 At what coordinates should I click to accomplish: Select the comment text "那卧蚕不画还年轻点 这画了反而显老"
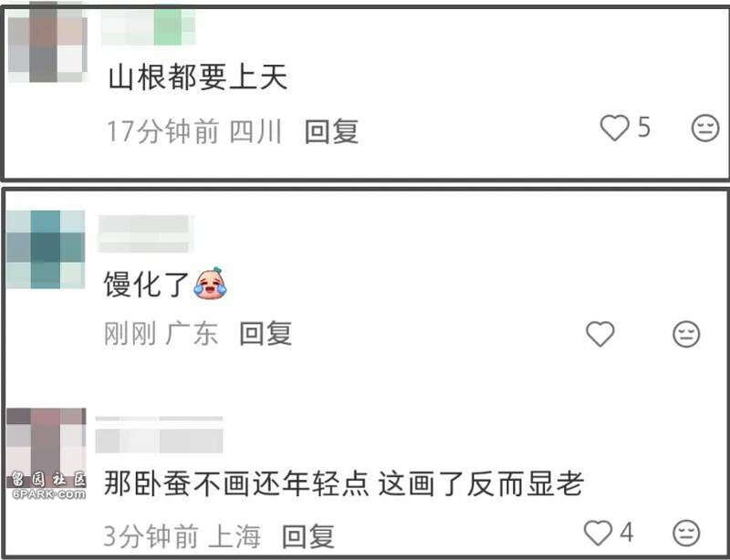point(344,483)
